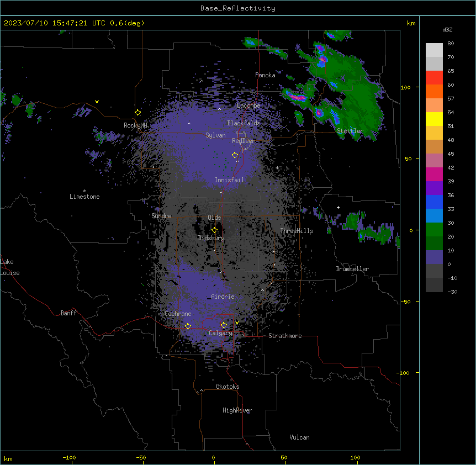476x465 pixels.
Task: Click the white plus marker north of Drumheller
Action: 338,207
